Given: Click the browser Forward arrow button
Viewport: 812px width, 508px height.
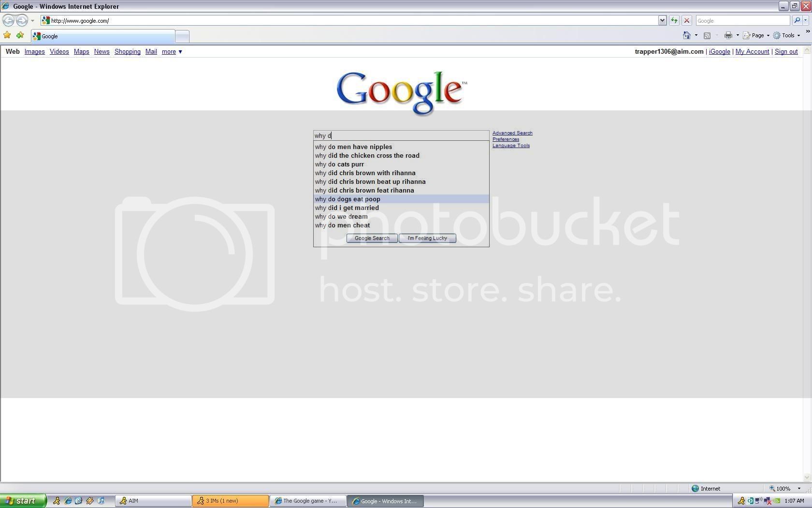Looking at the screenshot, I should coord(22,20).
